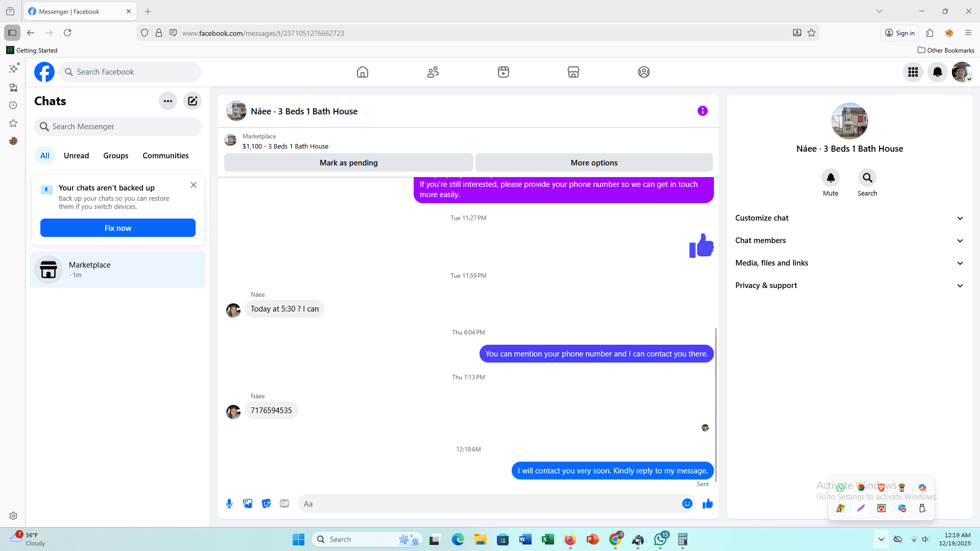
Task: Send a thumbs-up like from composer
Action: (708, 504)
